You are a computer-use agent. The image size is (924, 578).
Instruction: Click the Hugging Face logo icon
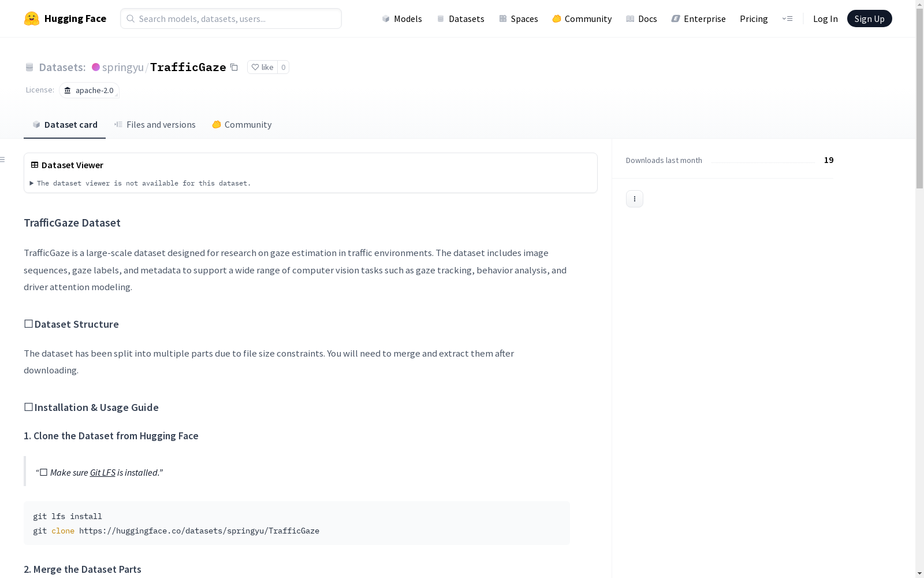32,18
